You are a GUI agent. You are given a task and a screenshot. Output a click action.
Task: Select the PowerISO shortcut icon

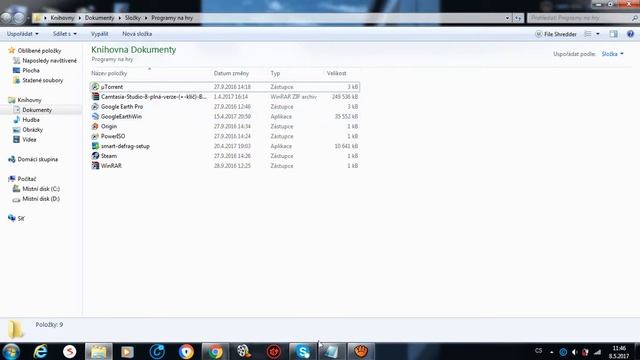(x=95, y=136)
